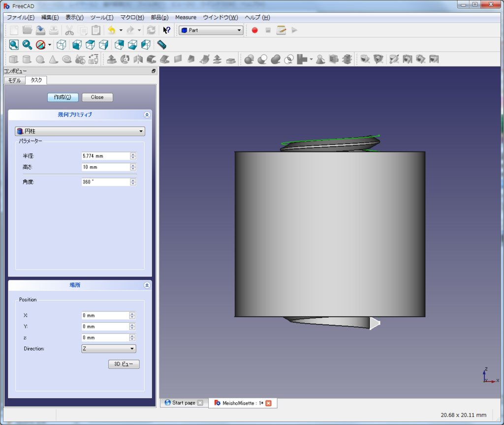The image size is (504, 425).
Task: Click the What's This help cursor icon
Action: 166,30
